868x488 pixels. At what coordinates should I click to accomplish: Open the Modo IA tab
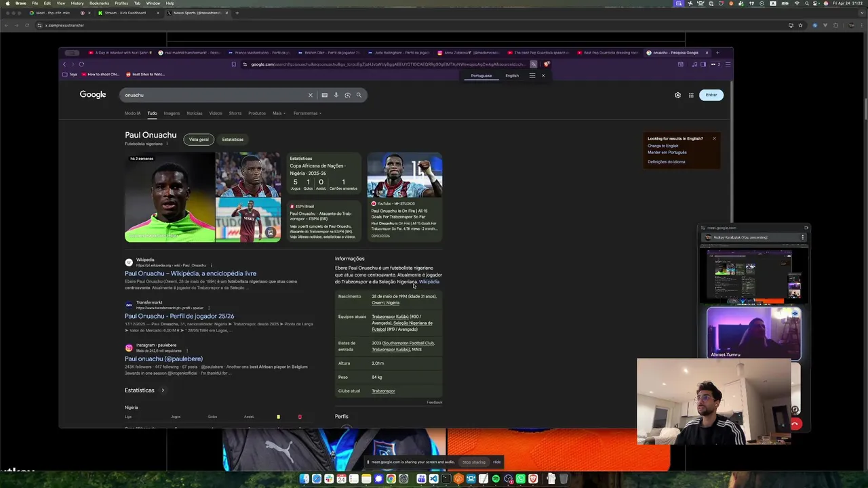coord(133,113)
